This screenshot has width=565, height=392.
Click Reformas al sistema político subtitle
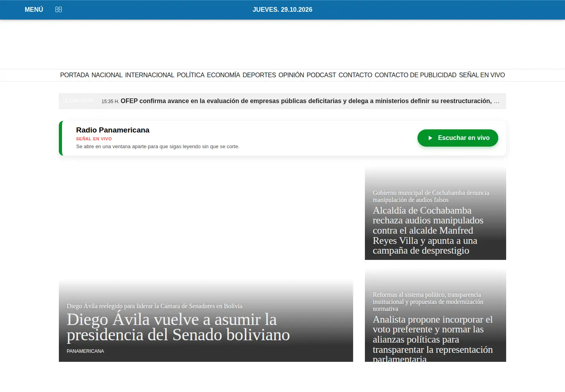[x=428, y=302]
